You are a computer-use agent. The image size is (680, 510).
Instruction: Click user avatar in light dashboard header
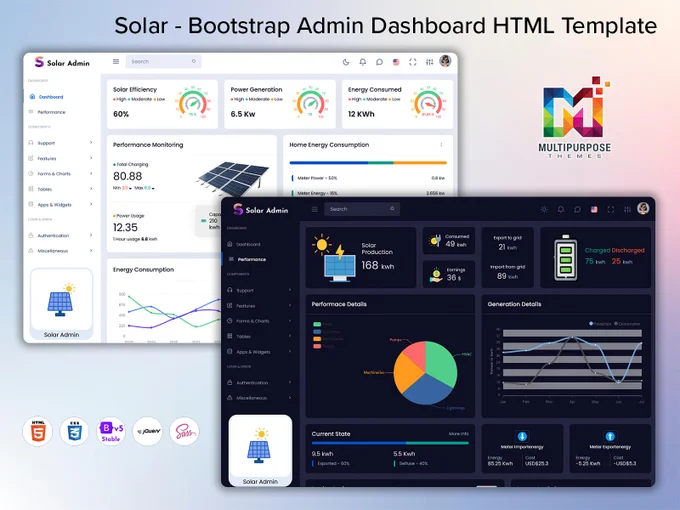coord(445,61)
